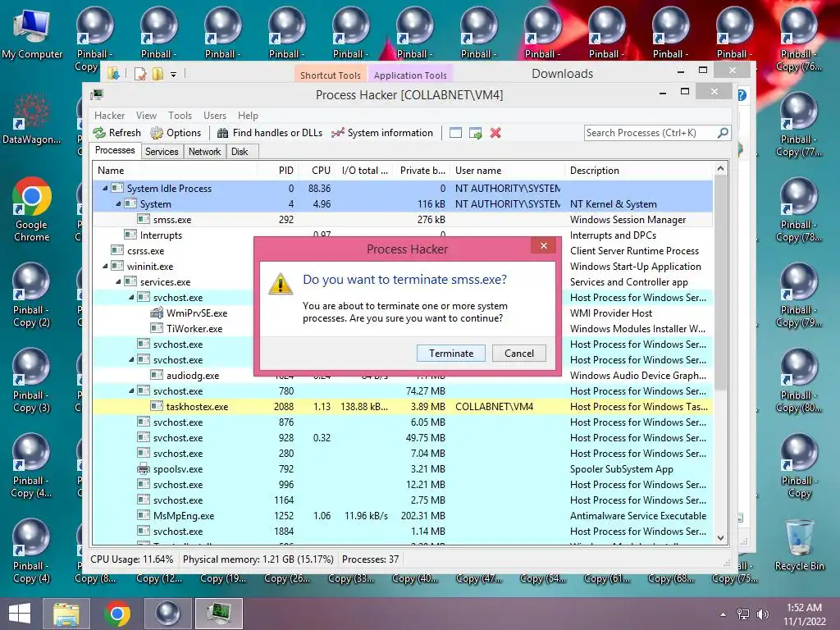This screenshot has height=630, width=840.
Task: Click the Pinball taskbar icon
Action: [167, 614]
